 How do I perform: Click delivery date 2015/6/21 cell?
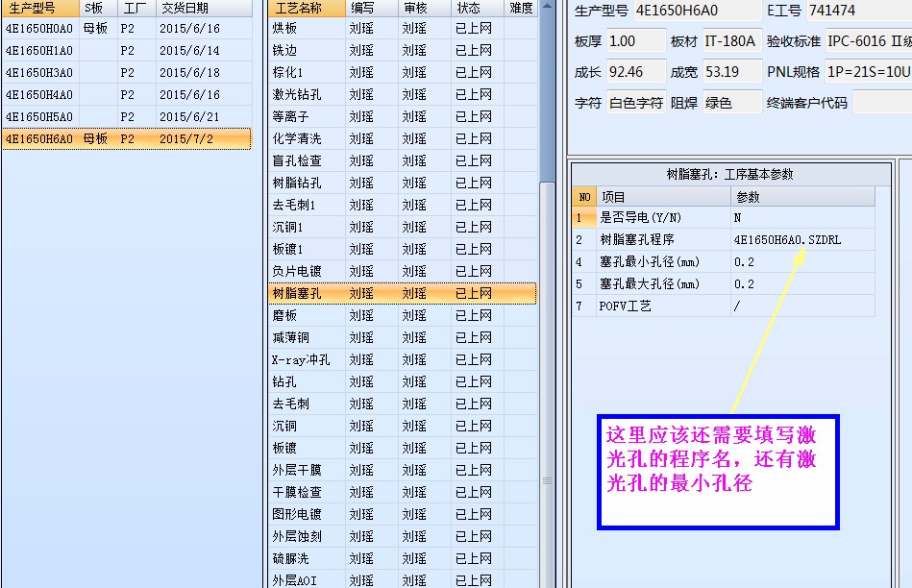click(x=204, y=117)
